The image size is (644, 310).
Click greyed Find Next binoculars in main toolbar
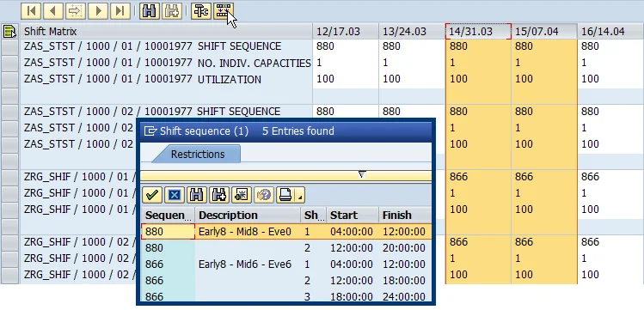click(x=172, y=11)
